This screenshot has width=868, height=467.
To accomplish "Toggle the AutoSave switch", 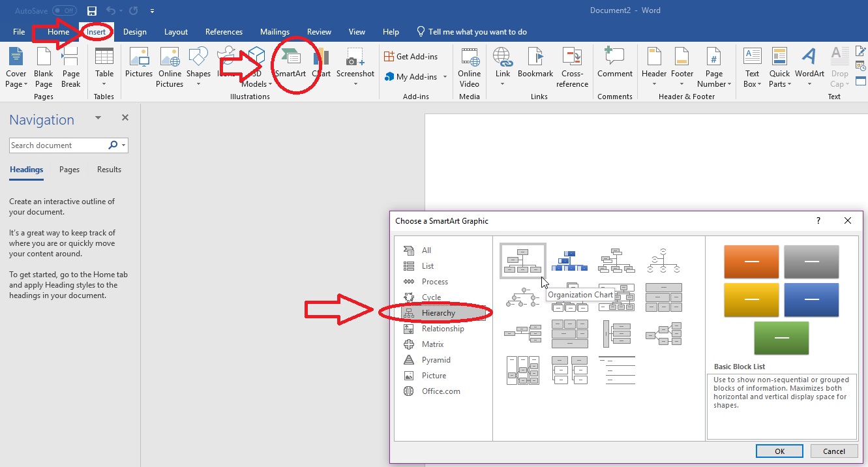I will (x=64, y=11).
